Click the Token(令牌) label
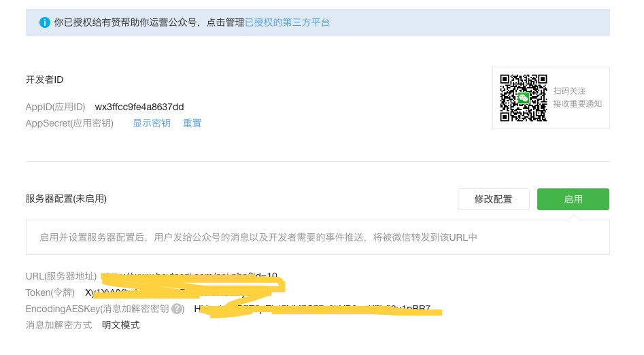 (x=50, y=292)
